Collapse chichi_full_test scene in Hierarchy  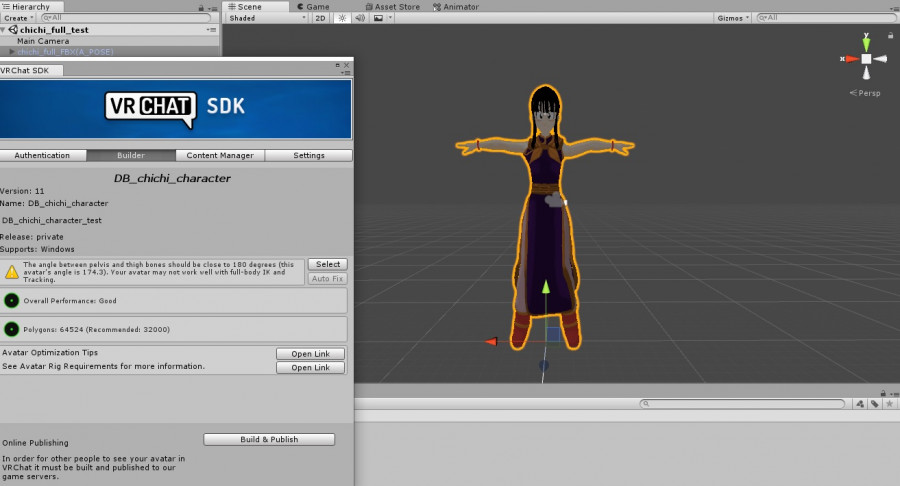[3, 30]
